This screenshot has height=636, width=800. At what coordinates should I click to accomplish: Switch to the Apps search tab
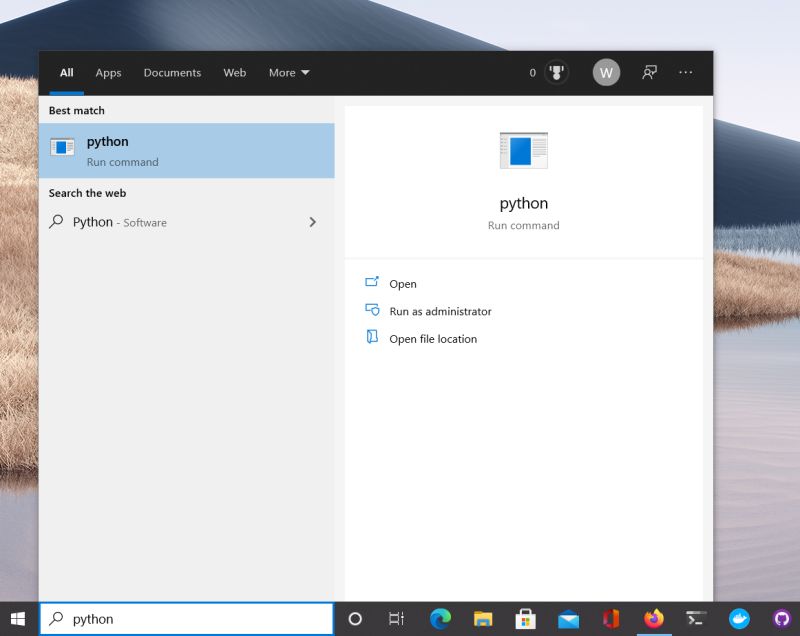pos(108,72)
